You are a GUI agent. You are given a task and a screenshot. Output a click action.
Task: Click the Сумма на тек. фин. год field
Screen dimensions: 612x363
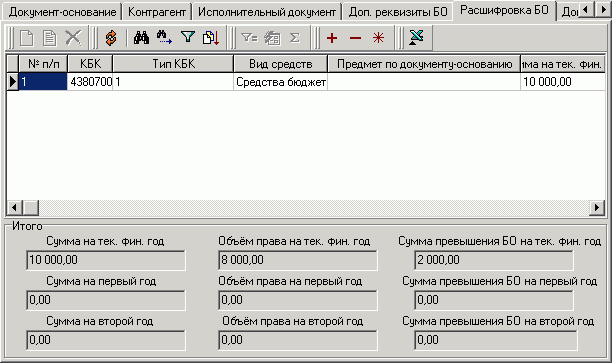[106, 260]
